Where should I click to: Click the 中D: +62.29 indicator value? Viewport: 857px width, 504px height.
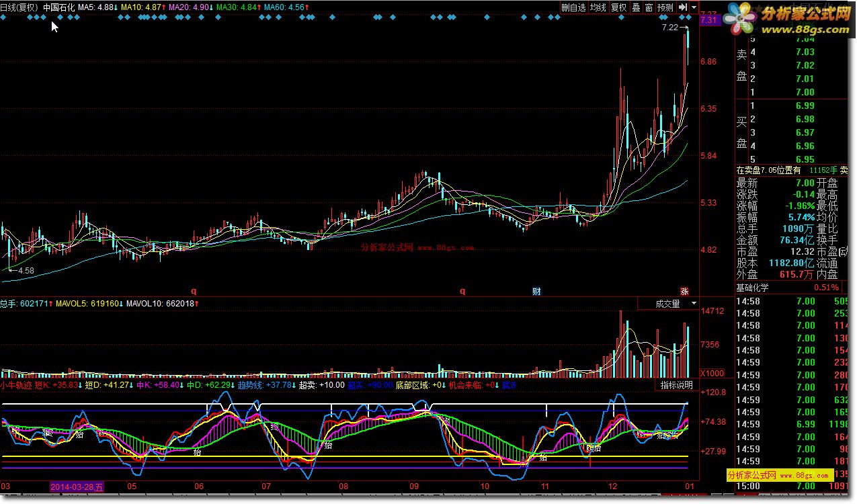[x=210, y=385]
